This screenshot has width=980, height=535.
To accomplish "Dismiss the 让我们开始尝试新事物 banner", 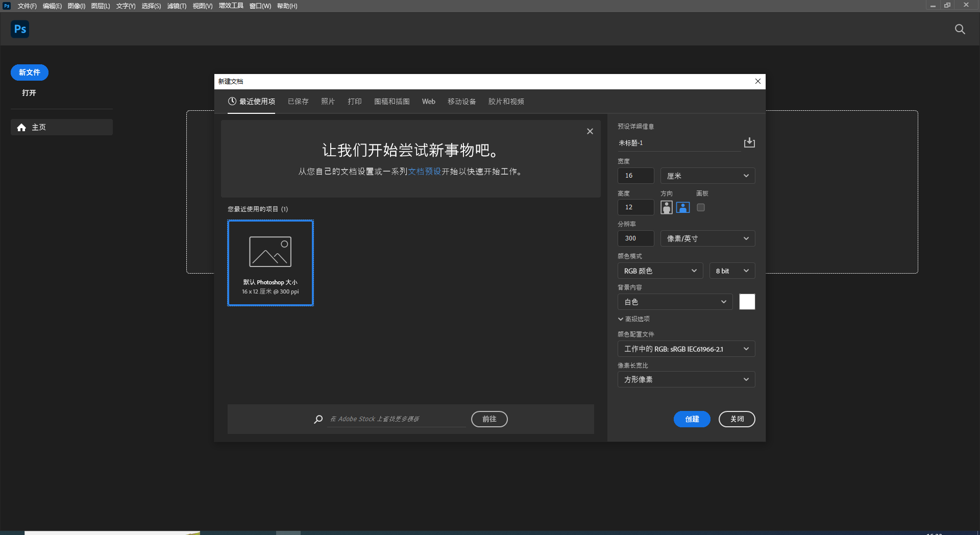I will pyautogui.click(x=590, y=131).
